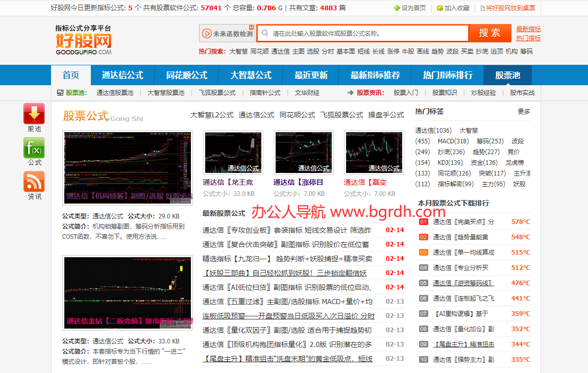This screenshot has height=373, width=588.
Task: Open 指南针公式 submenu link
Action: 265,92
